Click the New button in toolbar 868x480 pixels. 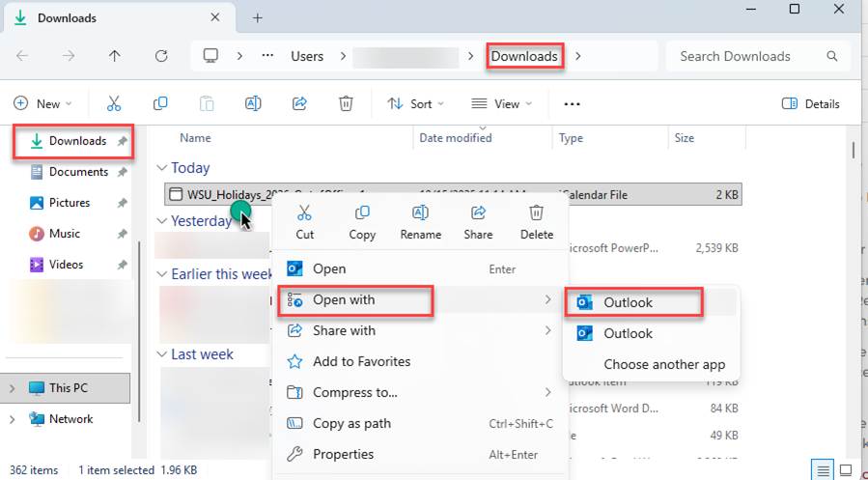[x=39, y=103]
